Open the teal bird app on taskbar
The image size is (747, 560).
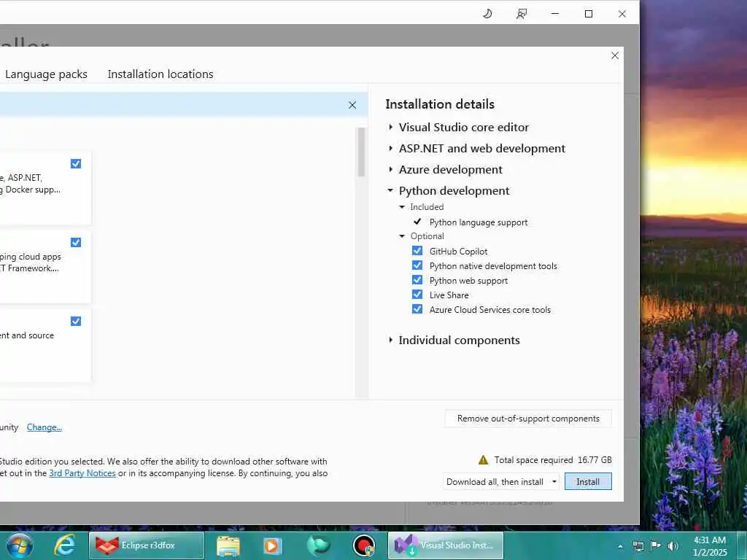pos(318,545)
